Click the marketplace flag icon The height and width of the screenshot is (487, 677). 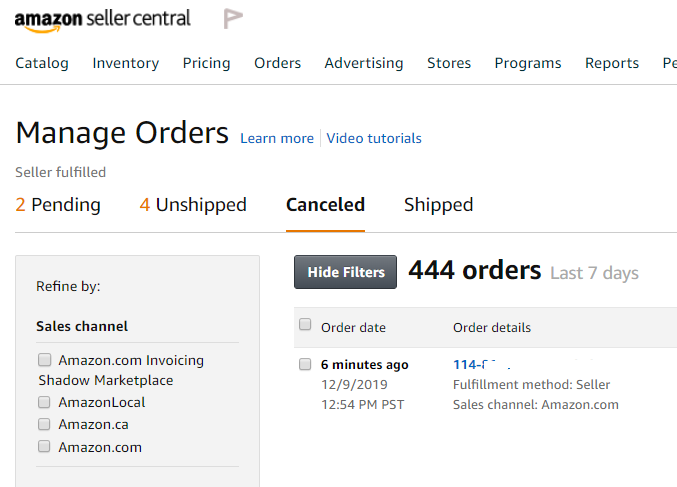click(x=233, y=19)
